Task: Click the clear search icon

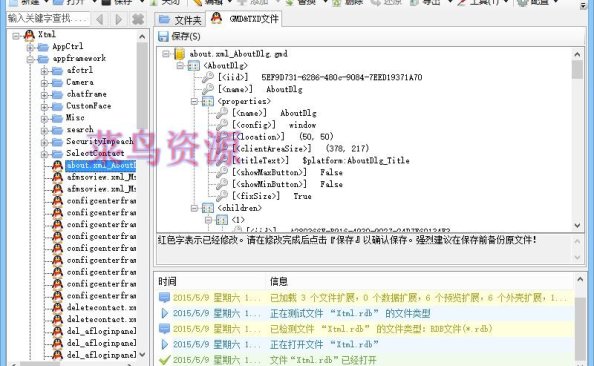Action: [138, 19]
